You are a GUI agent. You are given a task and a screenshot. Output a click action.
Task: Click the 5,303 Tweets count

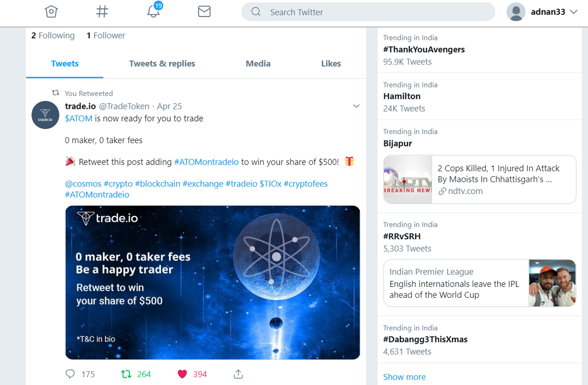407,248
